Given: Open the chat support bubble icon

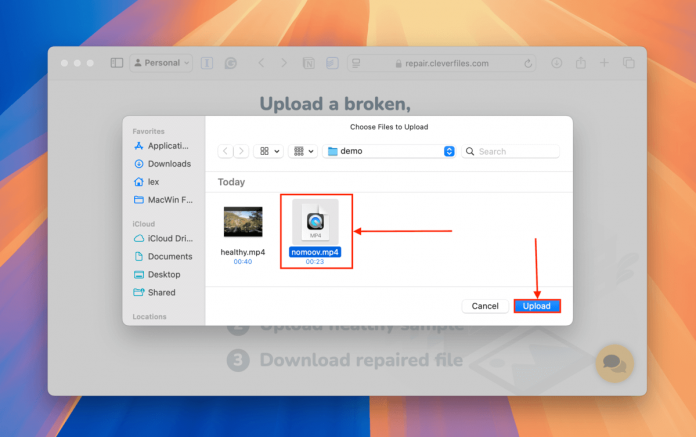Looking at the screenshot, I should pos(614,364).
